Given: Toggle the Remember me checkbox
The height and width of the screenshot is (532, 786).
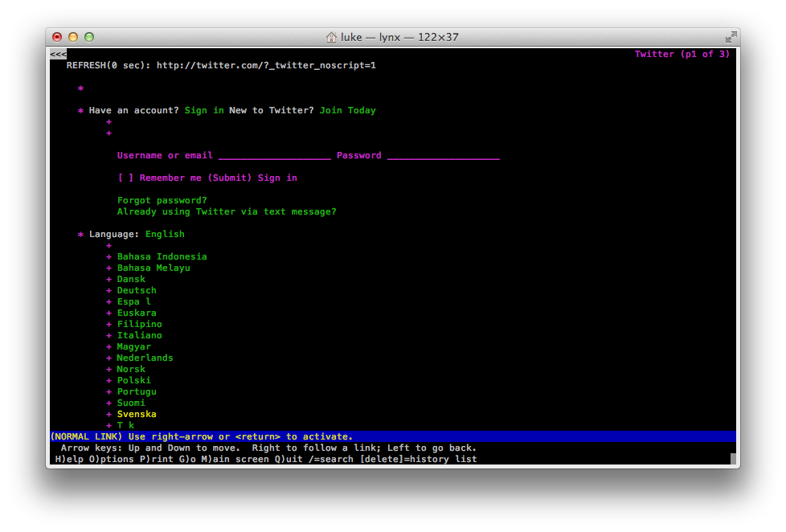Looking at the screenshot, I should (x=126, y=178).
